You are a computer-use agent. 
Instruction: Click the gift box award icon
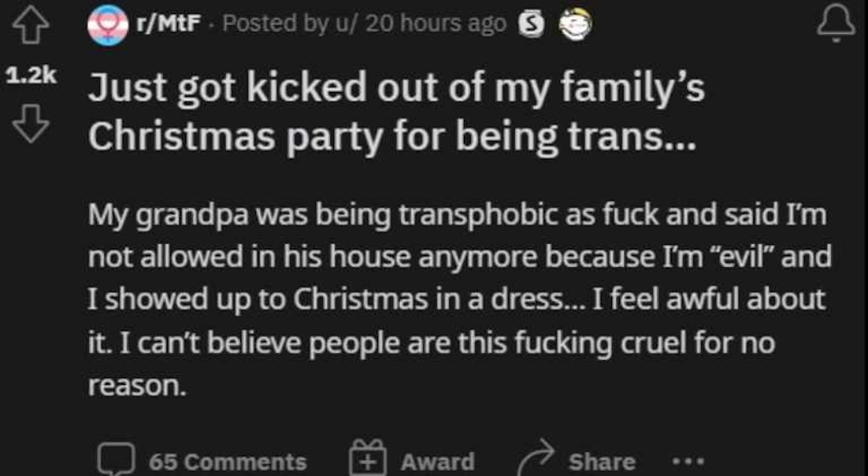[x=367, y=458]
